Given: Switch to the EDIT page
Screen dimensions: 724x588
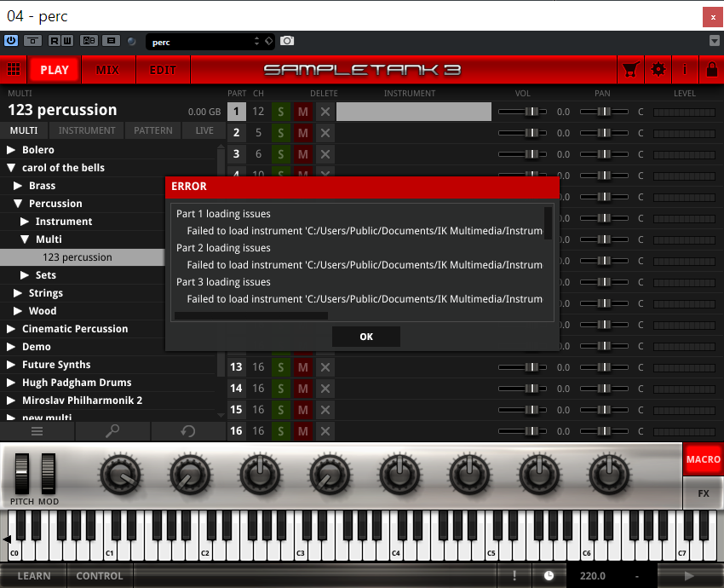Looking at the screenshot, I should [163, 70].
